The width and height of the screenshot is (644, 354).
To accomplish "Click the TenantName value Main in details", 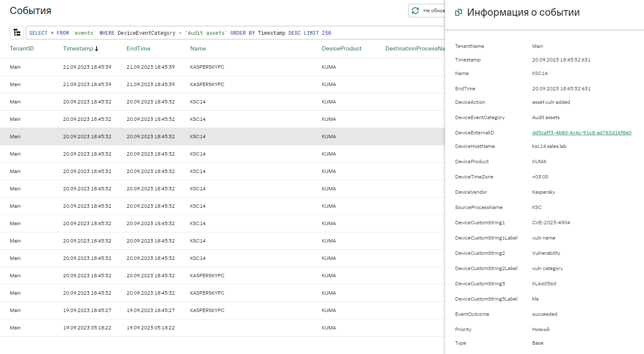I will tap(537, 46).
